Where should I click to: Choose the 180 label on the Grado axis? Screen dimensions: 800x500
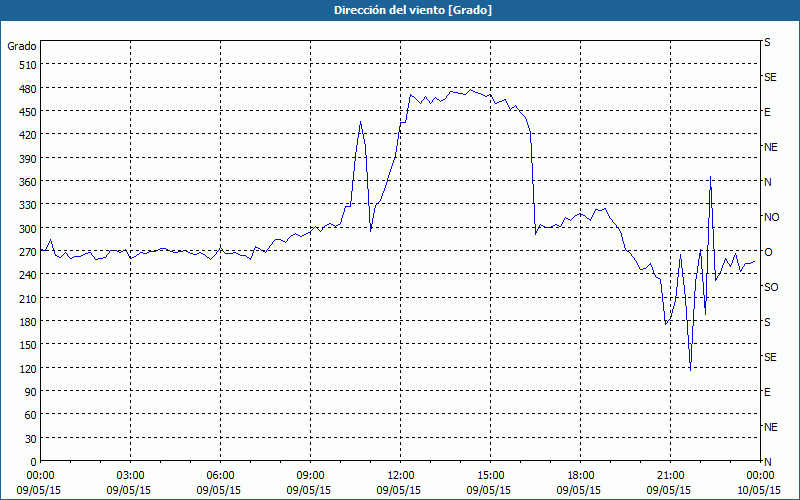pyautogui.click(x=28, y=322)
